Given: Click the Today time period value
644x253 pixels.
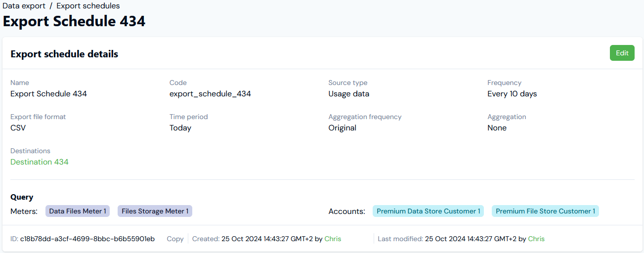Looking at the screenshot, I should [180, 128].
